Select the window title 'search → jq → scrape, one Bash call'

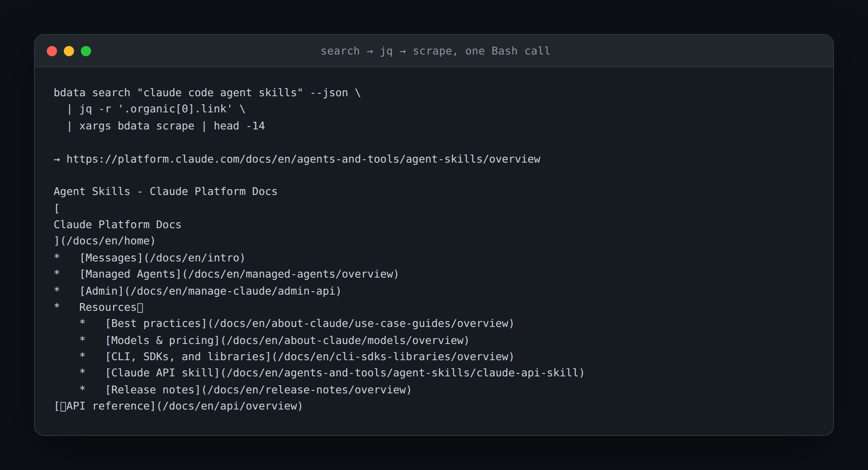click(x=435, y=51)
